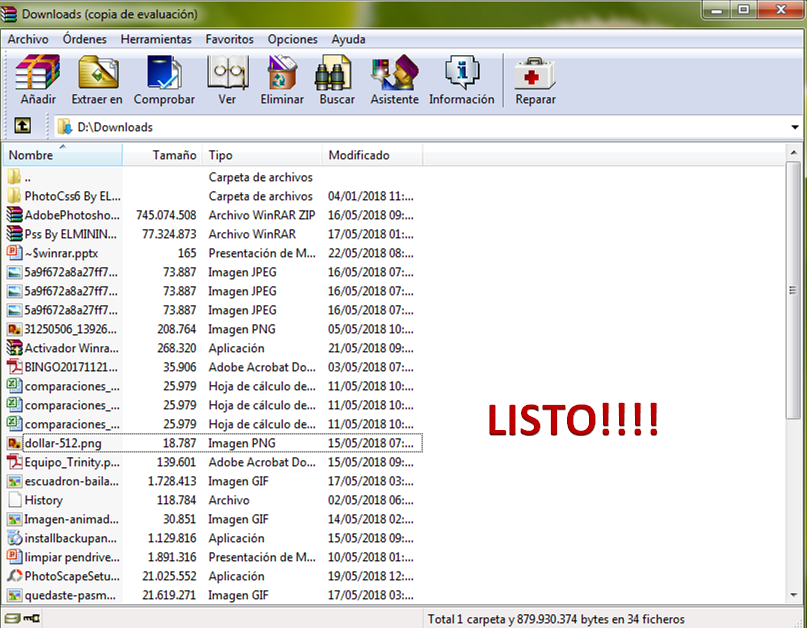Select the escuadron-baila... GIF icon
807x628 pixels.
coord(14,481)
